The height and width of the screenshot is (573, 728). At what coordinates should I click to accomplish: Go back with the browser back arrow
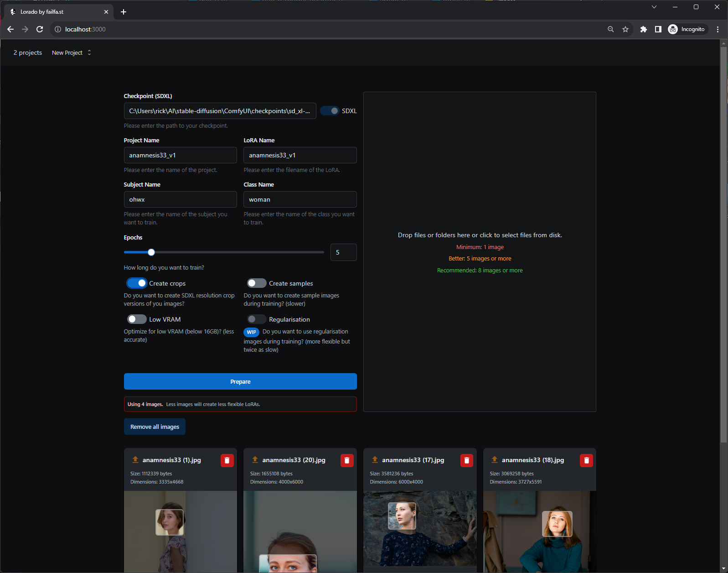pyautogui.click(x=10, y=29)
